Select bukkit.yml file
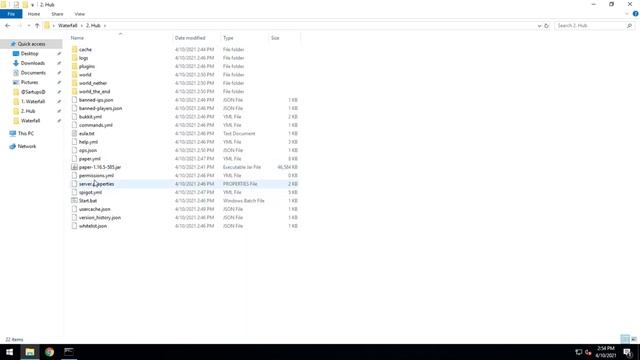 (x=90, y=117)
